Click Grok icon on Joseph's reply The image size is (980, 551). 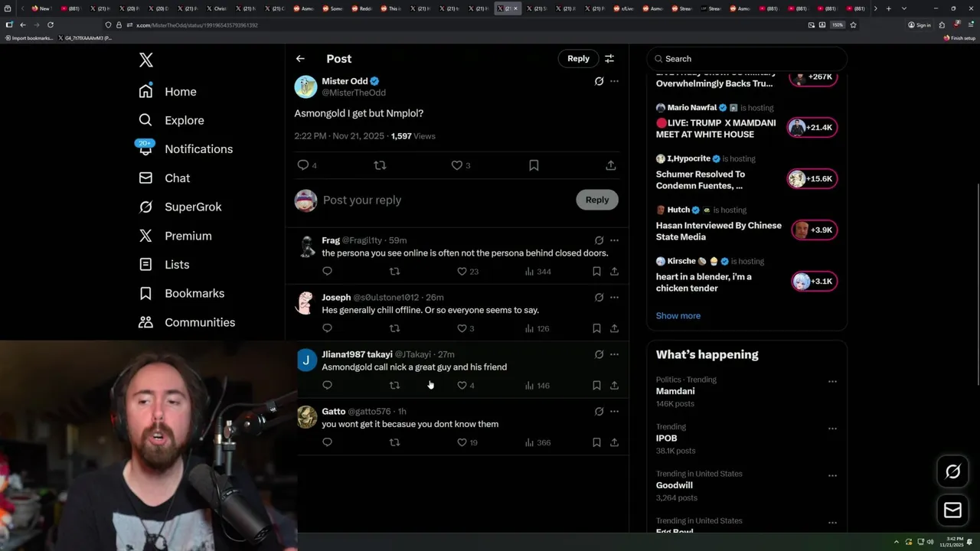599,297
